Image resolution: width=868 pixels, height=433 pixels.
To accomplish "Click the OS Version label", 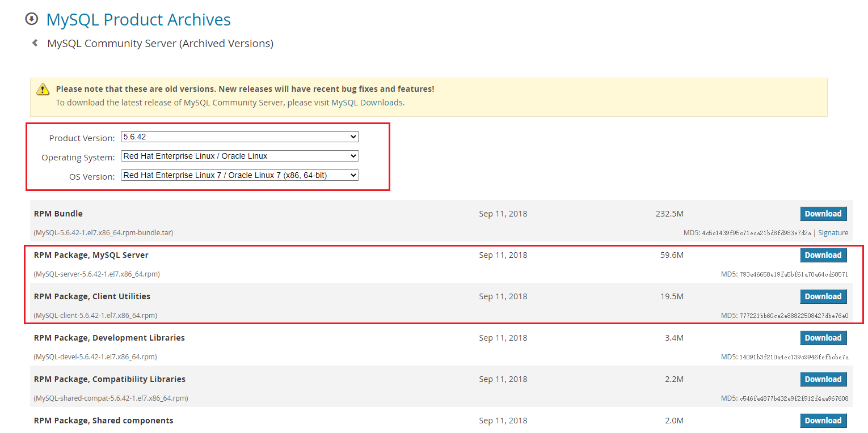I will point(92,176).
